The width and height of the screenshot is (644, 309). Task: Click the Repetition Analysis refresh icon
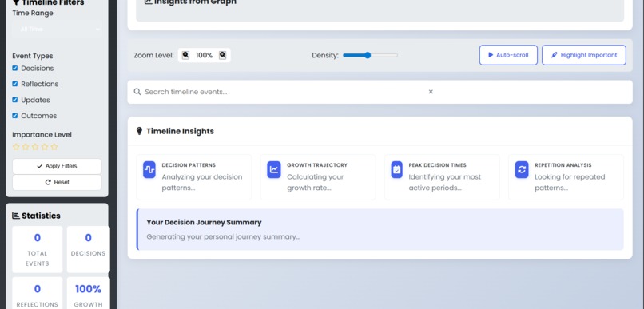pos(522,169)
